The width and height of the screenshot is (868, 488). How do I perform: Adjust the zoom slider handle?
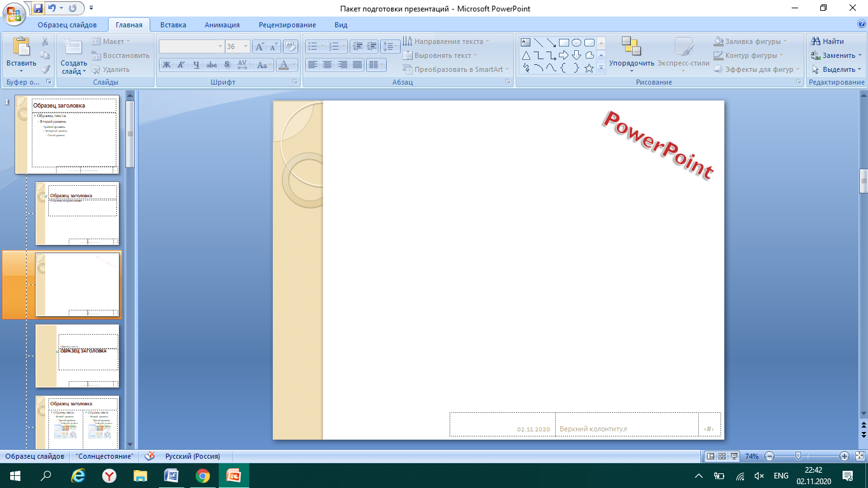coord(797,456)
